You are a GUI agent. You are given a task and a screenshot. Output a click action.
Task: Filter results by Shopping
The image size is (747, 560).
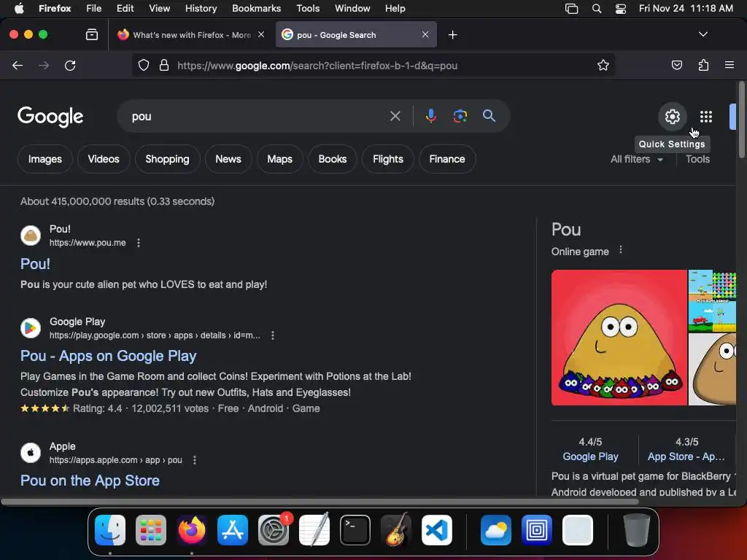coord(167,159)
